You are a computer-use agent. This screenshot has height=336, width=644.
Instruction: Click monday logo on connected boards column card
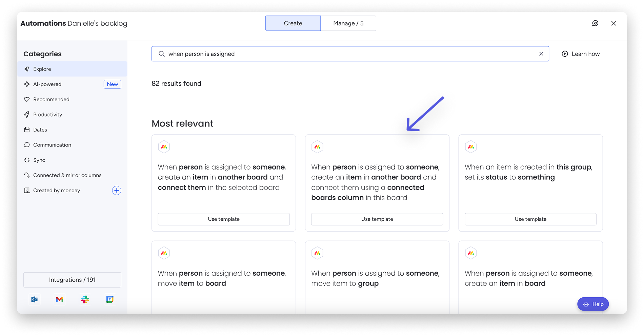318,147
